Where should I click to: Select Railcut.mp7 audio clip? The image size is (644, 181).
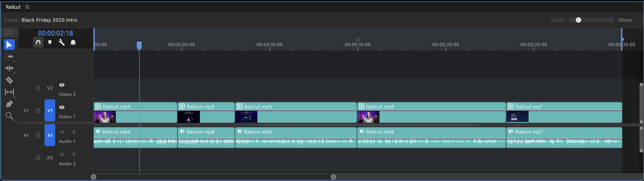pyautogui.click(x=564, y=137)
